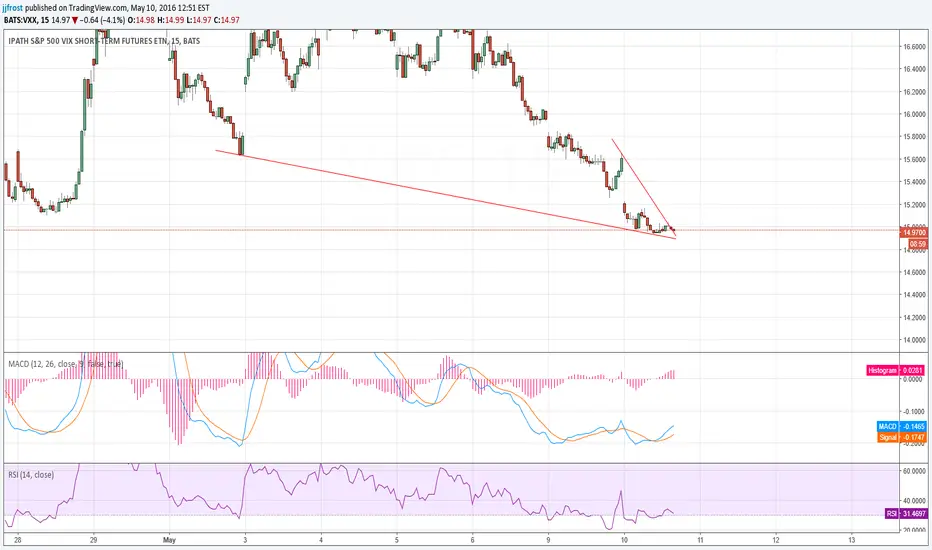Click the current price tag 14.9700
Screen dimensions: 932x550
pyautogui.click(x=914, y=232)
